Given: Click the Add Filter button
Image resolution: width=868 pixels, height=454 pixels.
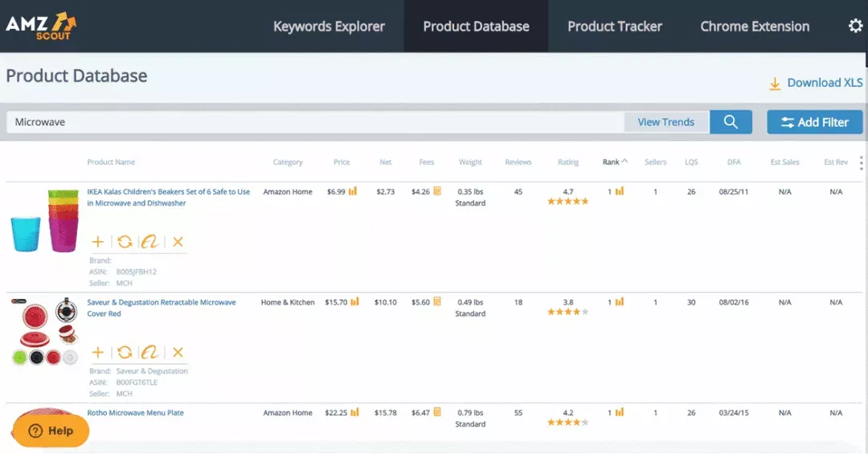Looking at the screenshot, I should (814, 122).
